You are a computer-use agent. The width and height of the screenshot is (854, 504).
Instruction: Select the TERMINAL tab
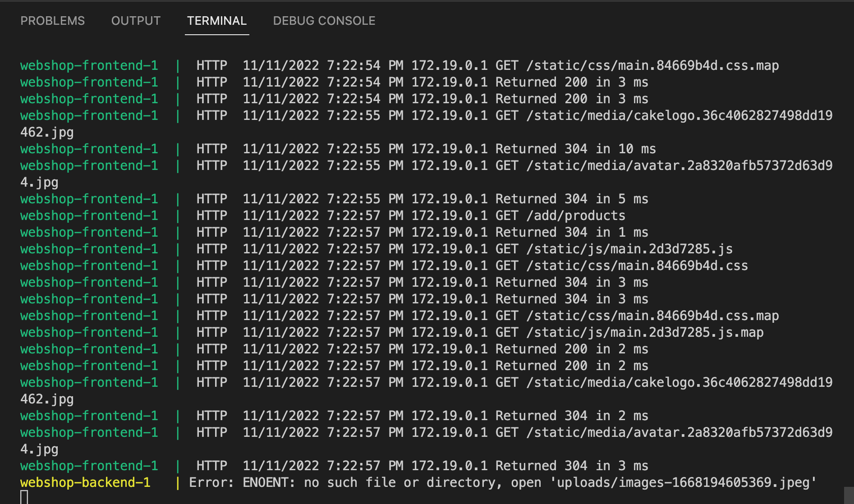[217, 20]
